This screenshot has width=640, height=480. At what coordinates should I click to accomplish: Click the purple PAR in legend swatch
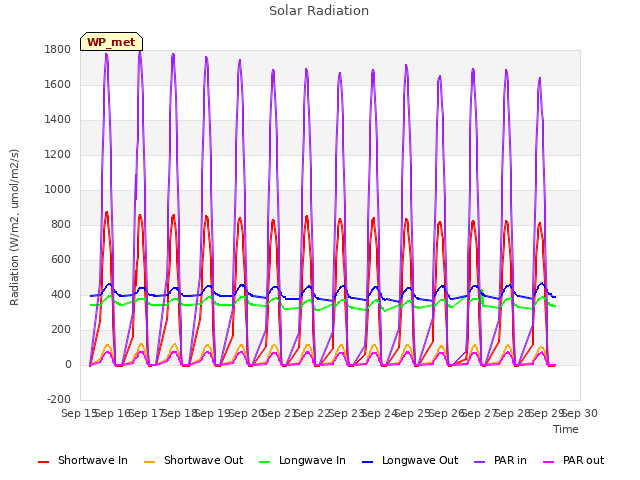coord(479,462)
